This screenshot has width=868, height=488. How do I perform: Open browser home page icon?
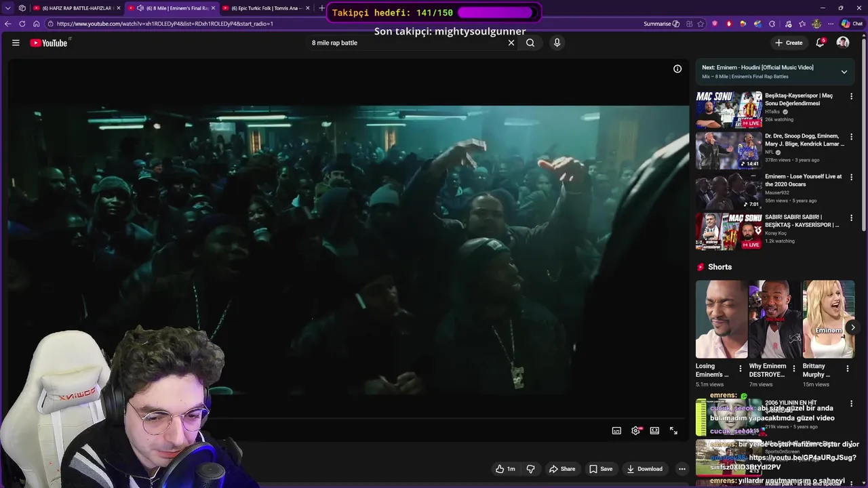point(37,24)
